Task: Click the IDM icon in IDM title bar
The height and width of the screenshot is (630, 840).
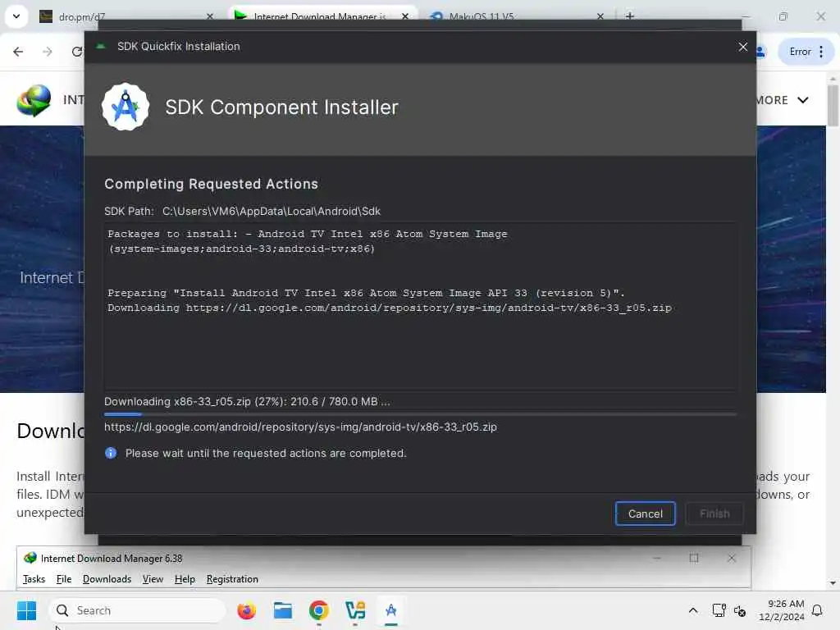Action: (x=30, y=558)
